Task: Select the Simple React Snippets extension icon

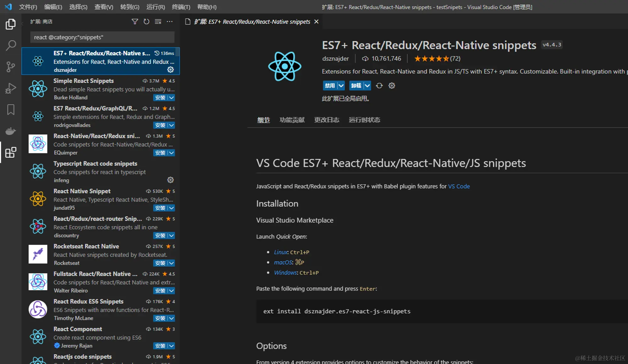Action: pyautogui.click(x=38, y=89)
